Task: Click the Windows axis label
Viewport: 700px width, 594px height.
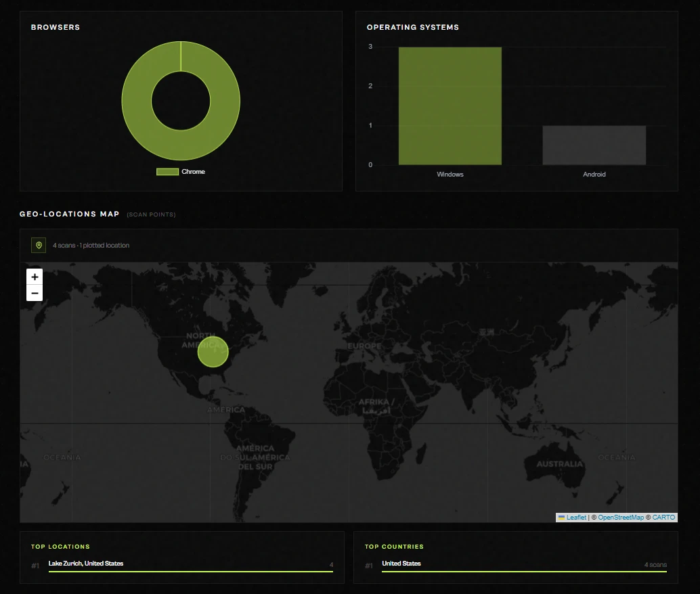Action: click(x=450, y=175)
